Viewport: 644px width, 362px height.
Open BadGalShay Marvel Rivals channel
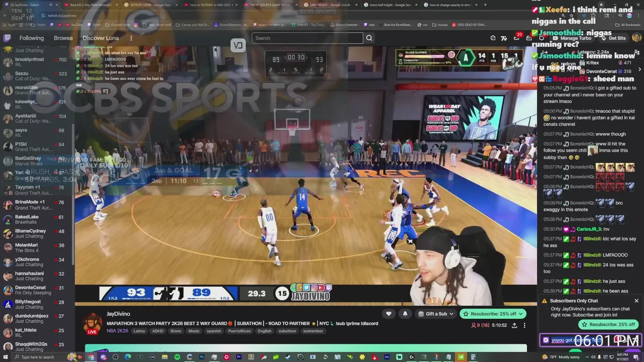click(37, 161)
